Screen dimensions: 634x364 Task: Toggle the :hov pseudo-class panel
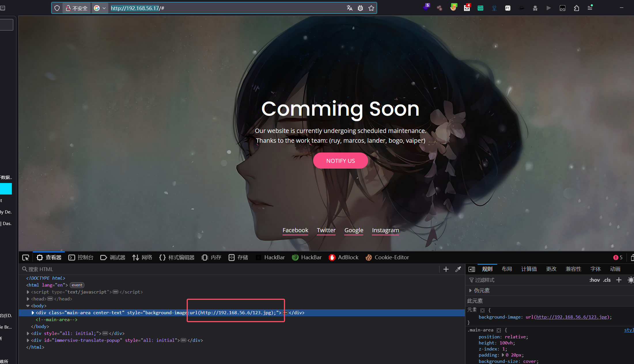[594, 280]
